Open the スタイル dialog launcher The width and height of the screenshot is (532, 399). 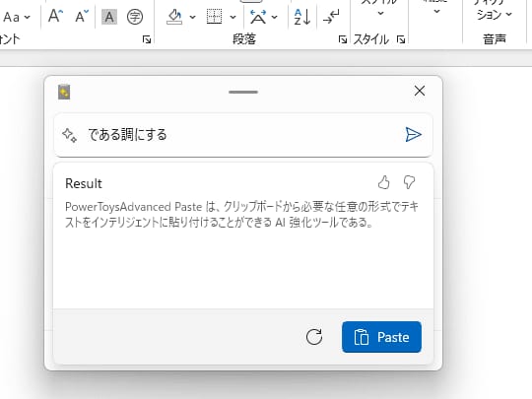[x=401, y=39]
